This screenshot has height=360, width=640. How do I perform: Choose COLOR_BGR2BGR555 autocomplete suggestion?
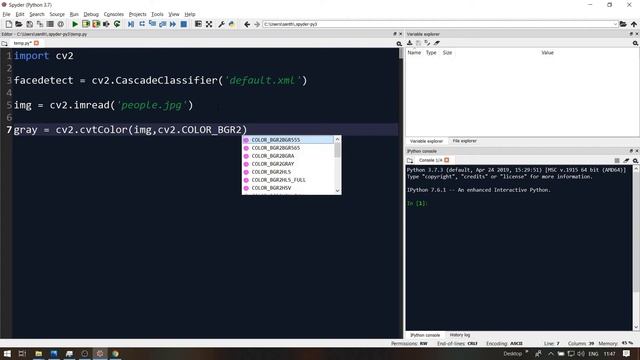[288, 140]
